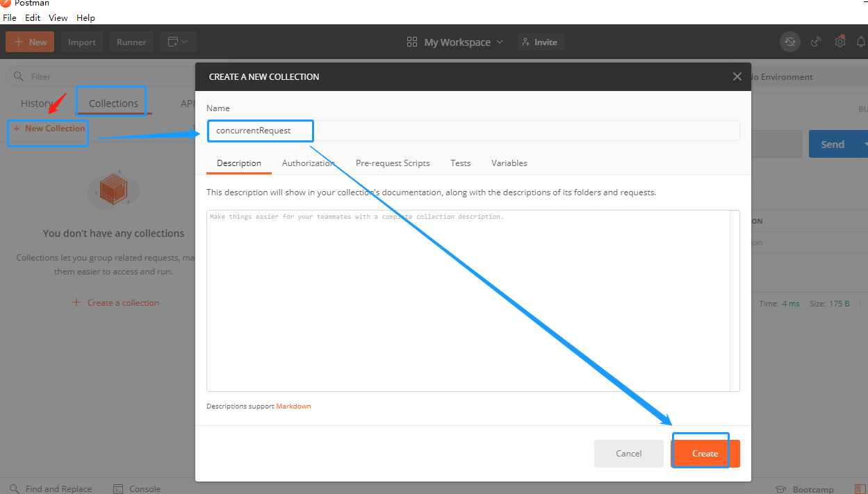Click the Runner button
Viewport: 868px width, 494px height.
(x=131, y=42)
